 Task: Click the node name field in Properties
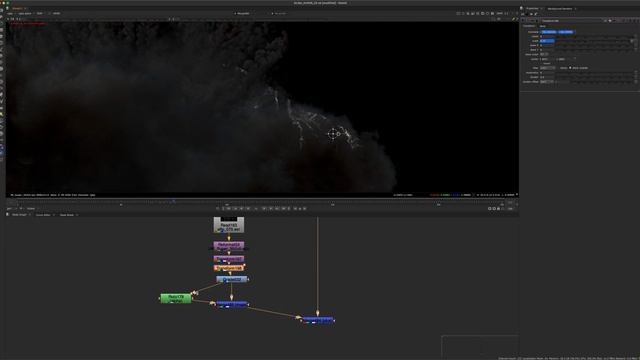coord(571,20)
